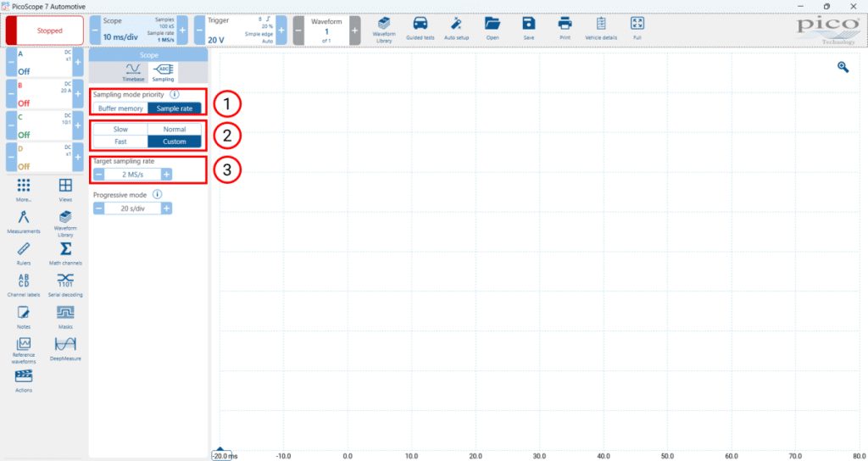This screenshot has height=461, width=868.
Task: Decrease Channel D range with minus
Action: (x=11, y=157)
